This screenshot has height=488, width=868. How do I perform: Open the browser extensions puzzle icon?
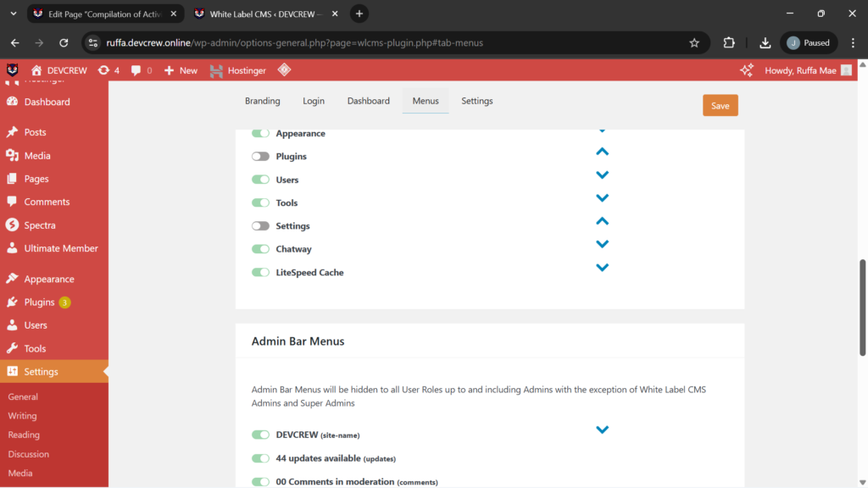[x=729, y=42]
